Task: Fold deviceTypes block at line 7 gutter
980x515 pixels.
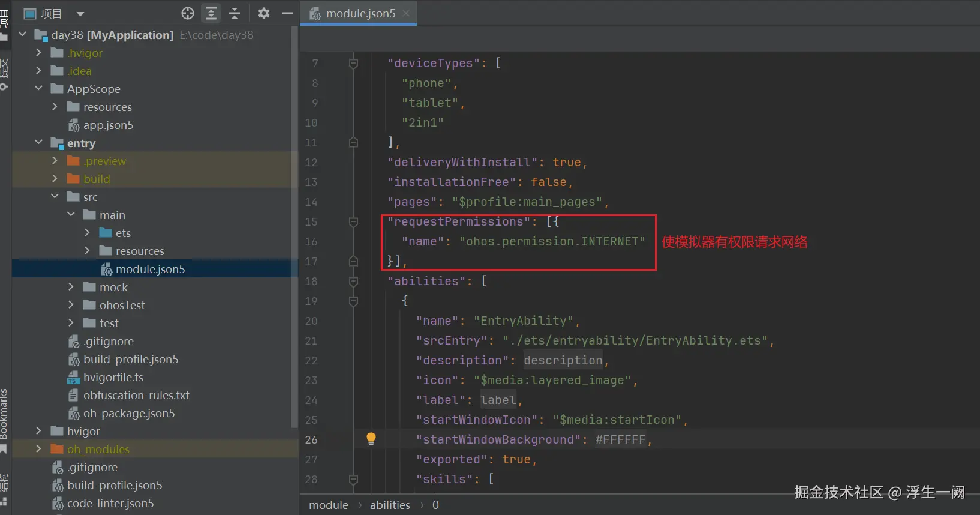Action: tap(353, 63)
